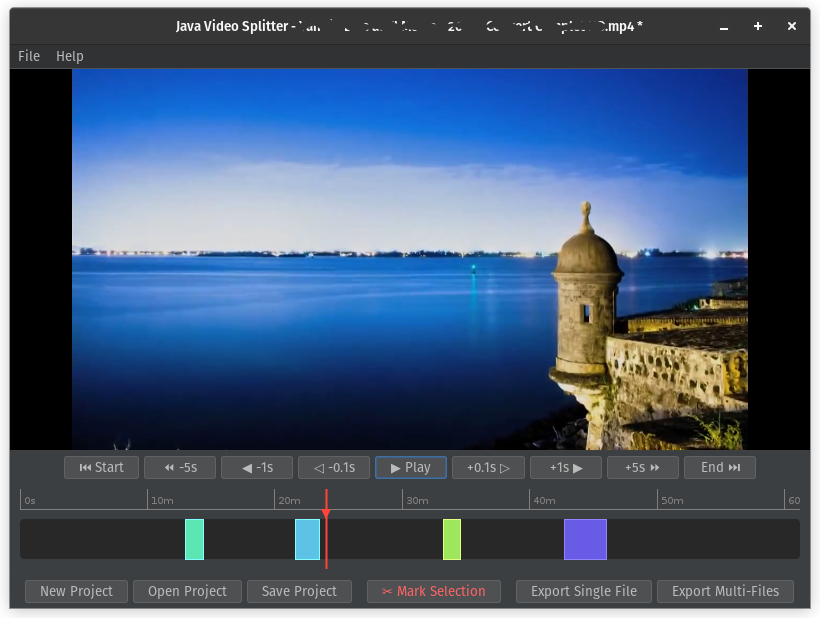This screenshot has height=618, width=820.
Task: Export selections as a Single File
Action: click(583, 591)
